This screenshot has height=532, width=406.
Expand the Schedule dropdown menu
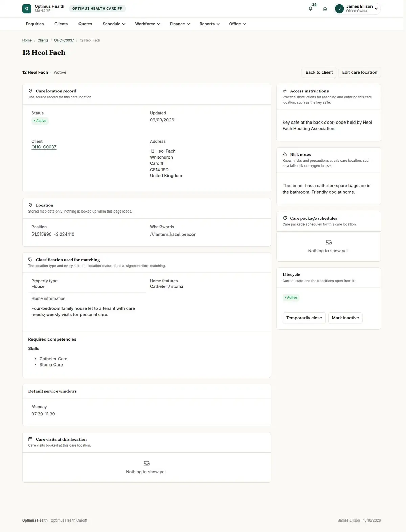114,24
